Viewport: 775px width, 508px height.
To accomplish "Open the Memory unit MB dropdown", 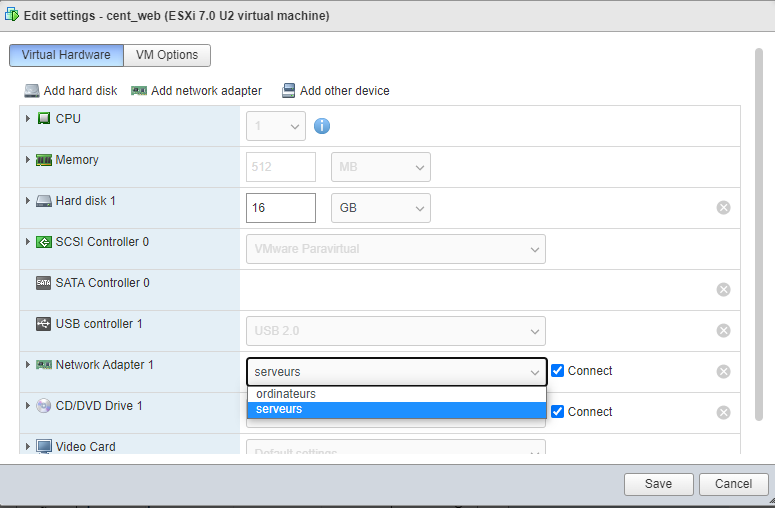I will 381,167.
